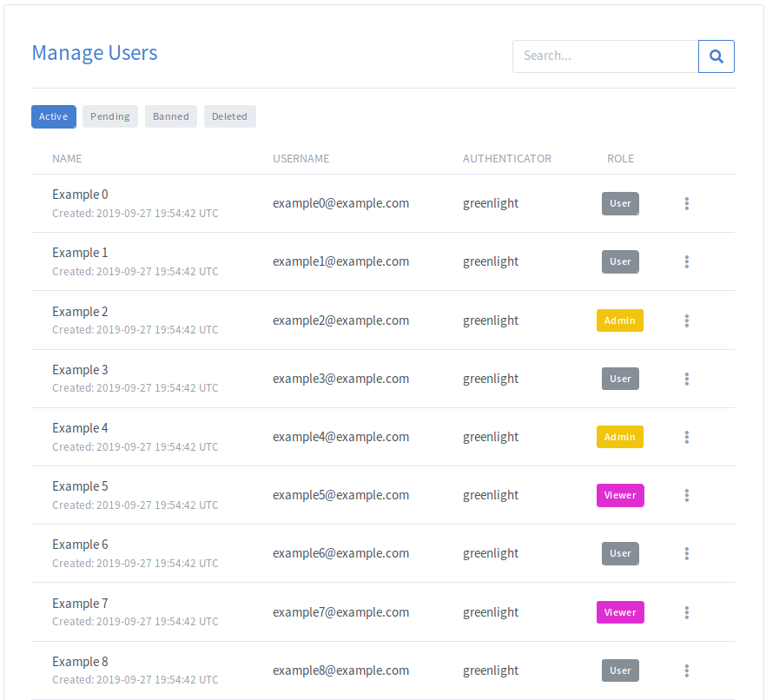Expand the options for Example 5
Image resolution: width=766 pixels, height=700 pixels.
687,495
